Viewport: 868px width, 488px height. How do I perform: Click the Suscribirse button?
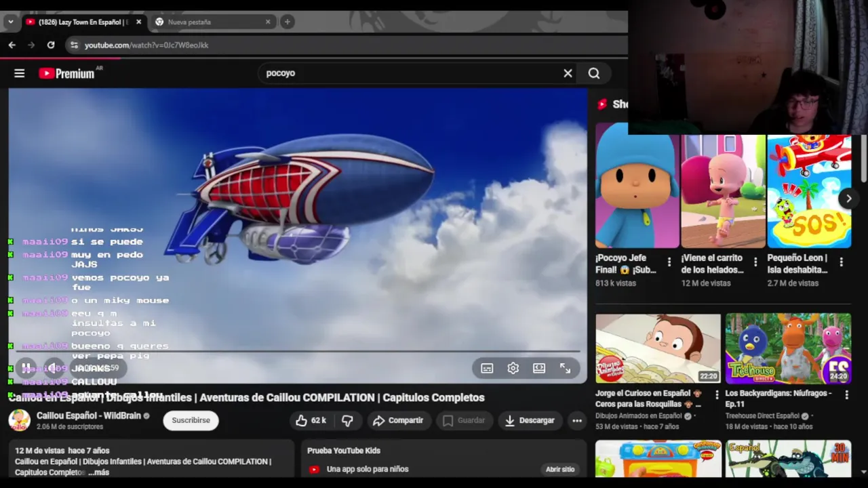pyautogui.click(x=191, y=420)
